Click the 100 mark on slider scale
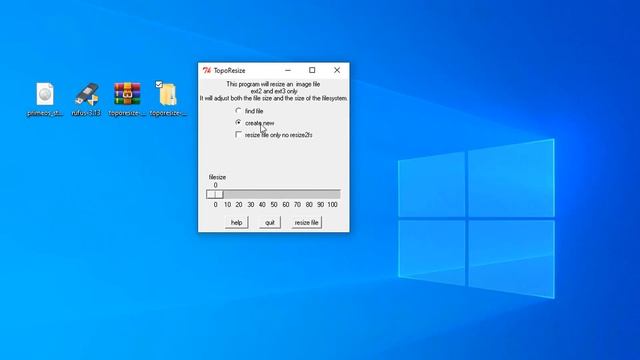The height and width of the screenshot is (360, 640). click(333, 204)
